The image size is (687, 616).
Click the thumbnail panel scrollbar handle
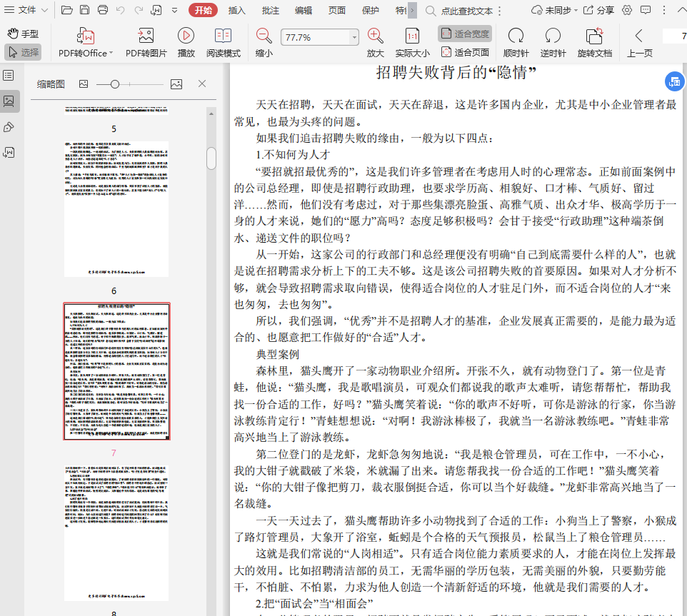pos(211,158)
